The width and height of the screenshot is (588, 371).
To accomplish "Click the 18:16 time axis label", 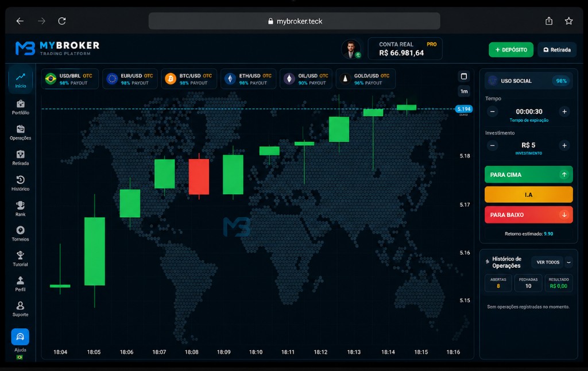I will [x=453, y=352].
